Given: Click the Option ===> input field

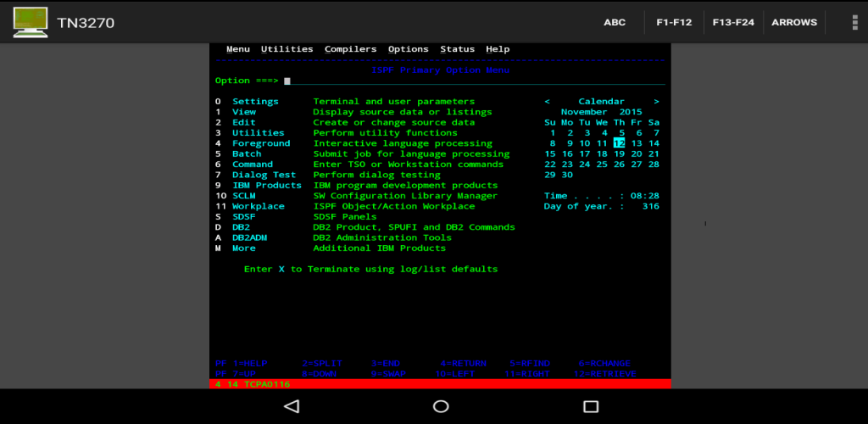Looking at the screenshot, I should [x=475, y=81].
